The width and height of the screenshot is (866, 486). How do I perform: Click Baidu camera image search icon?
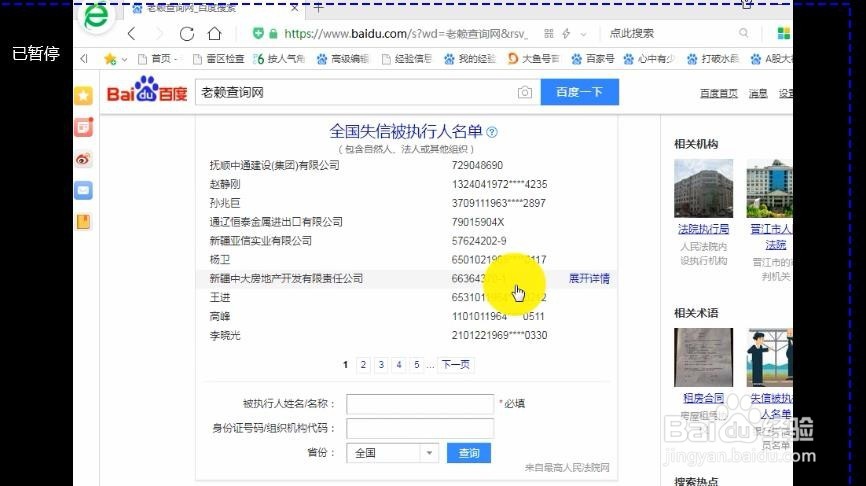(525, 92)
